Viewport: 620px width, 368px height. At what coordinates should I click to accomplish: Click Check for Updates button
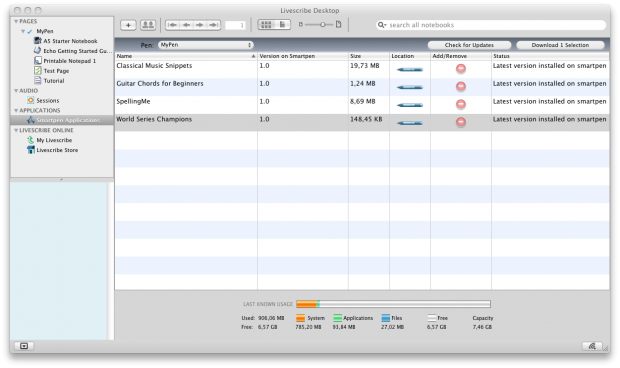[x=469, y=45]
